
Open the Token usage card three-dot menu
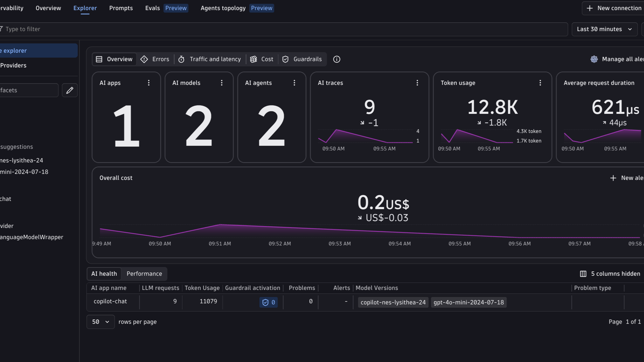(x=540, y=83)
